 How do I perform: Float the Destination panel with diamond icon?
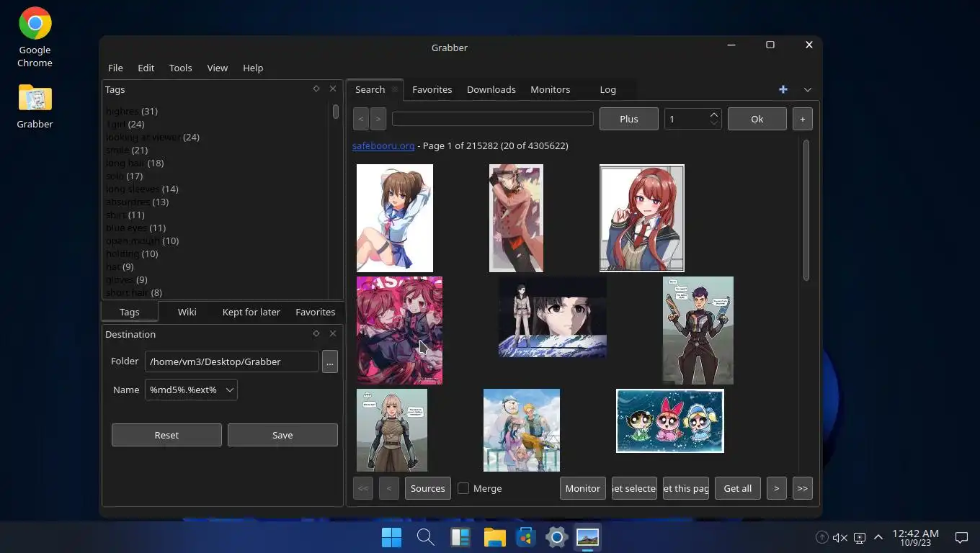tap(316, 333)
